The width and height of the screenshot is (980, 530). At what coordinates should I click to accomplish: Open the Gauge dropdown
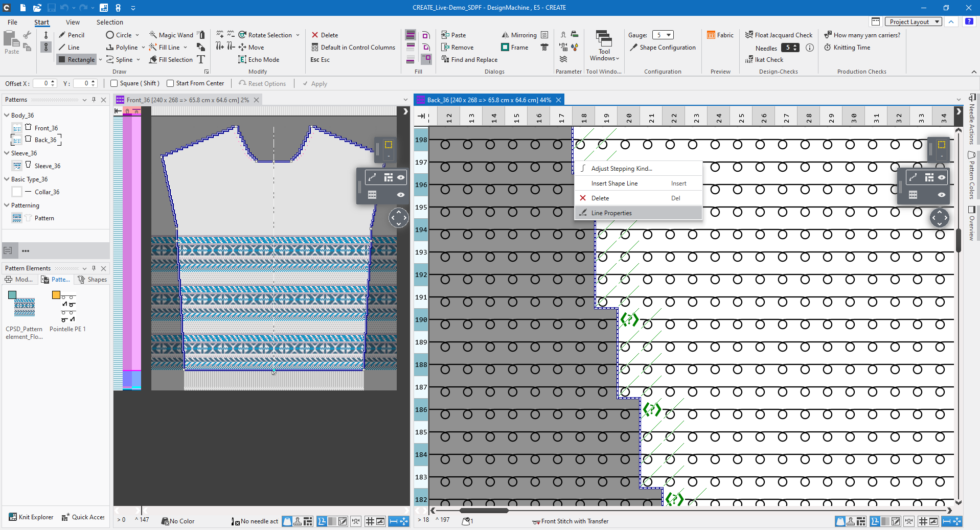(663, 35)
